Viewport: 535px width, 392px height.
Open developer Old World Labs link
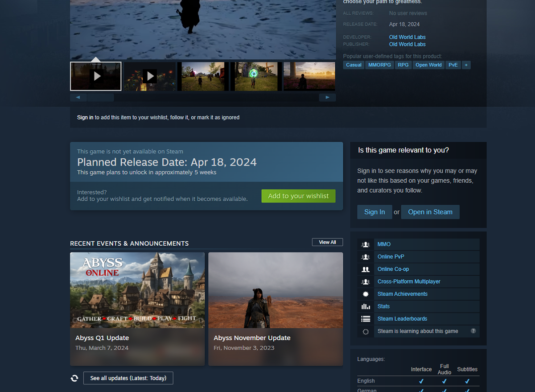407,37
